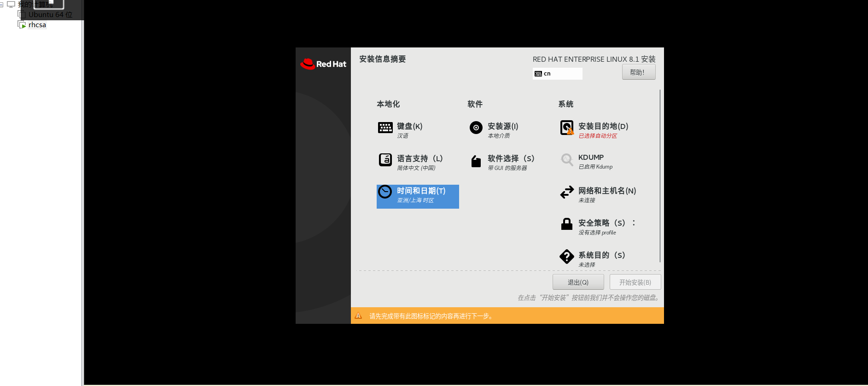
Task: Open the language support (语言支持) icon
Action: click(385, 160)
